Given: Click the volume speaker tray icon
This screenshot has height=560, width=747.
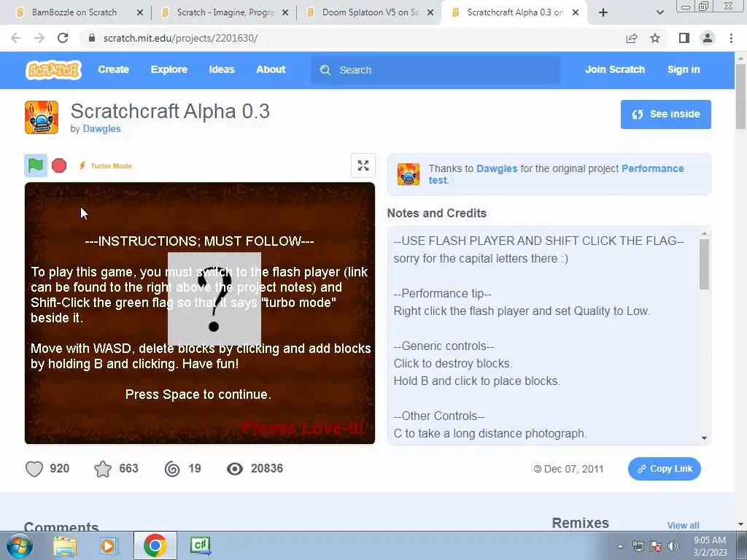Looking at the screenshot, I should (x=673, y=546).
